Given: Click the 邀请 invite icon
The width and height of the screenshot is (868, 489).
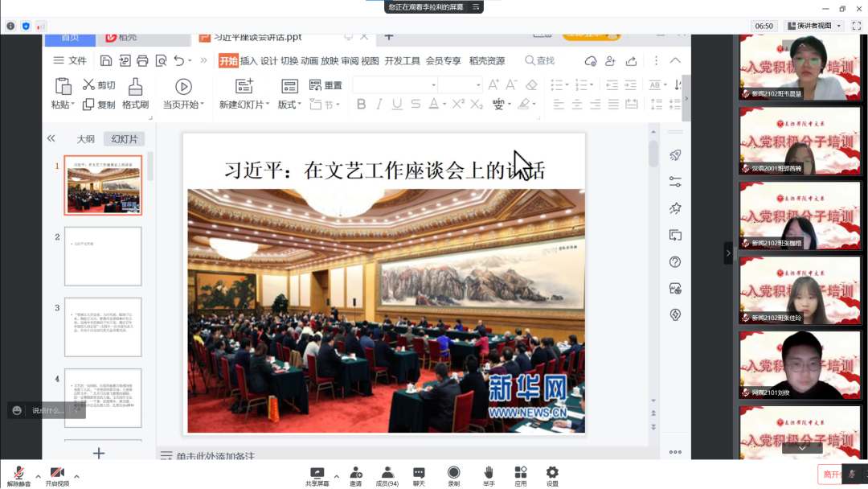Looking at the screenshot, I should tap(355, 473).
